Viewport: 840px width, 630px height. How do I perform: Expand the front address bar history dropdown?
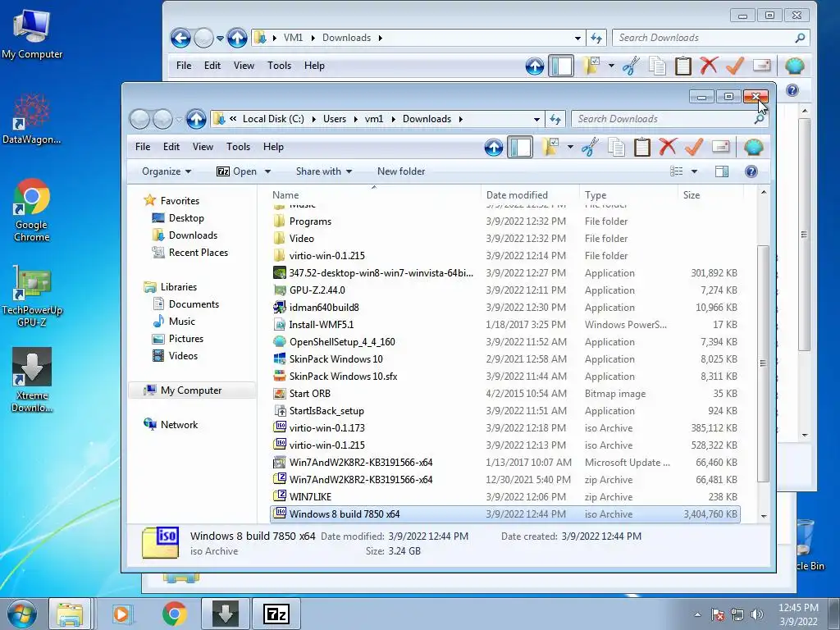pyautogui.click(x=536, y=119)
